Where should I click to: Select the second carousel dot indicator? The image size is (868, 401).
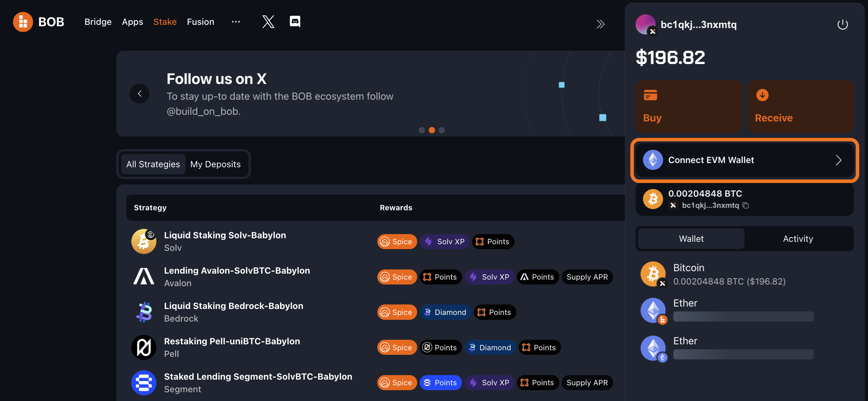pyautogui.click(x=432, y=130)
